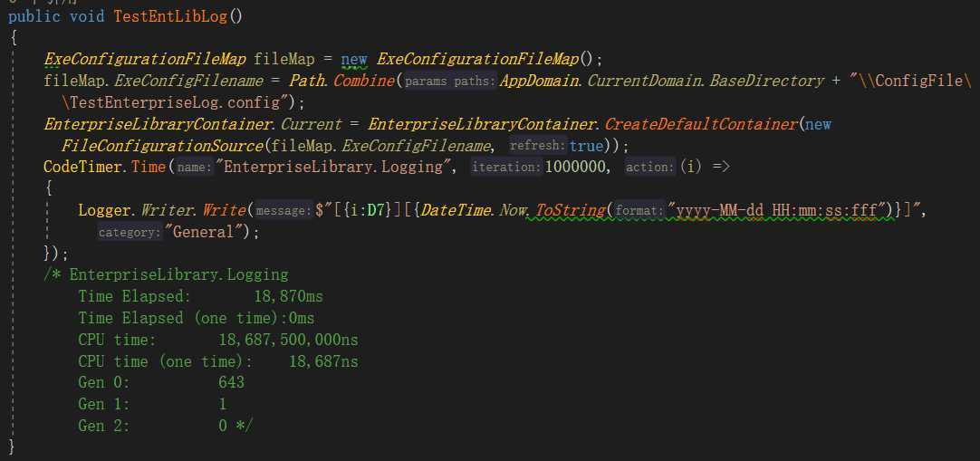Click the '0 */' comment terminator
The image size is (980, 461).
pos(235,426)
